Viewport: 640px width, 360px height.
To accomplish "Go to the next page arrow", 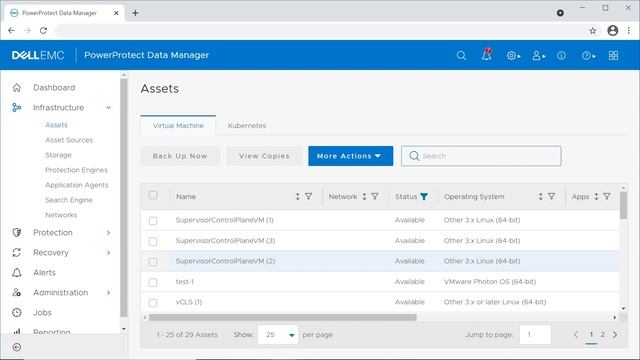I will 615,335.
